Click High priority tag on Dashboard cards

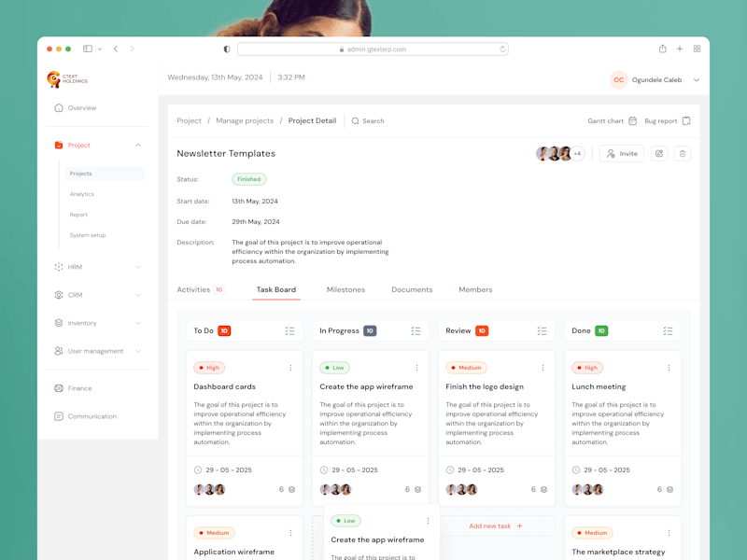[209, 368]
